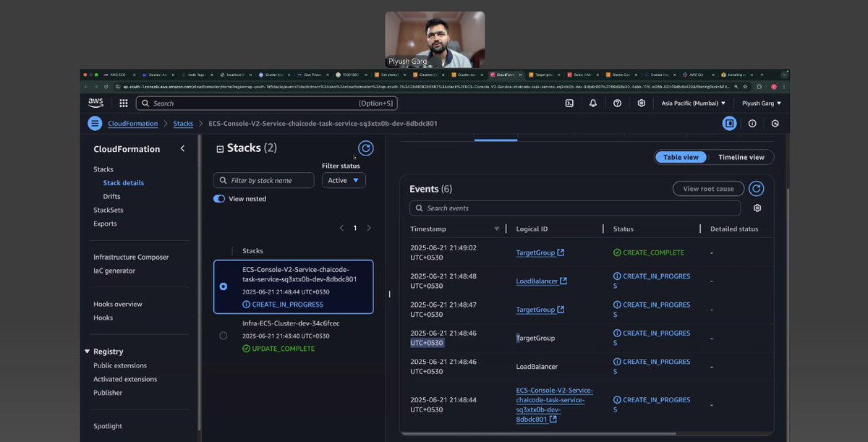This screenshot has width=868, height=442.
Task: Open Events table preferences gear
Action: (x=757, y=208)
